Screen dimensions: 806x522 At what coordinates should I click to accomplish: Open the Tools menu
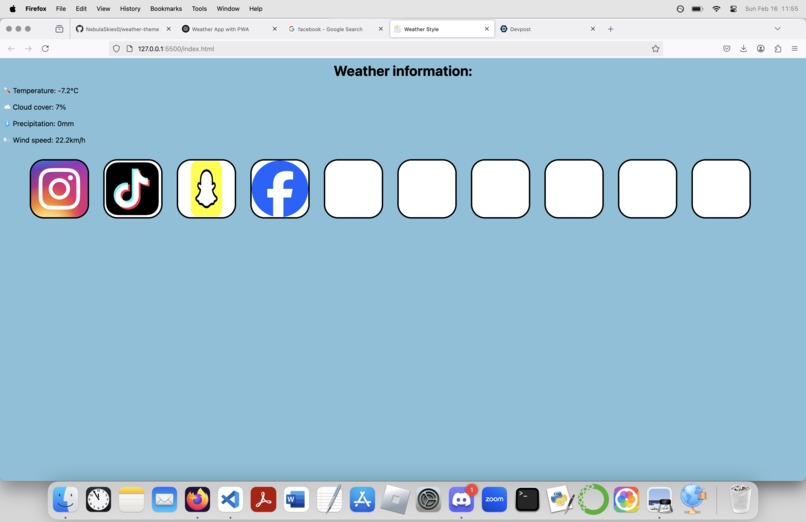[199, 9]
